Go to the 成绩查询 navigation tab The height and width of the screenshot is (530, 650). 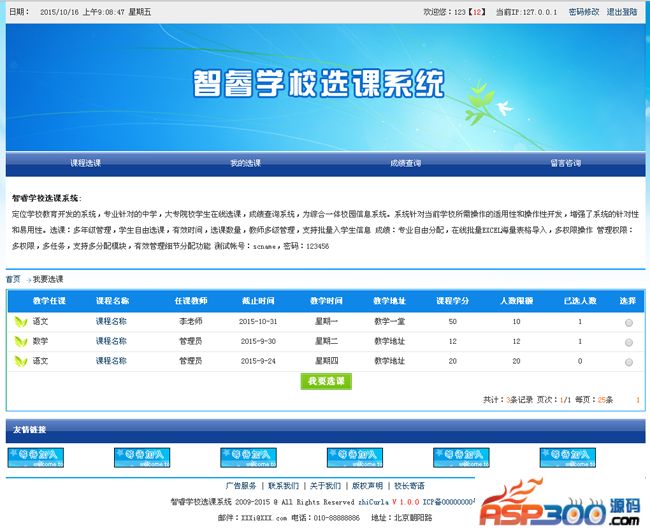point(405,163)
